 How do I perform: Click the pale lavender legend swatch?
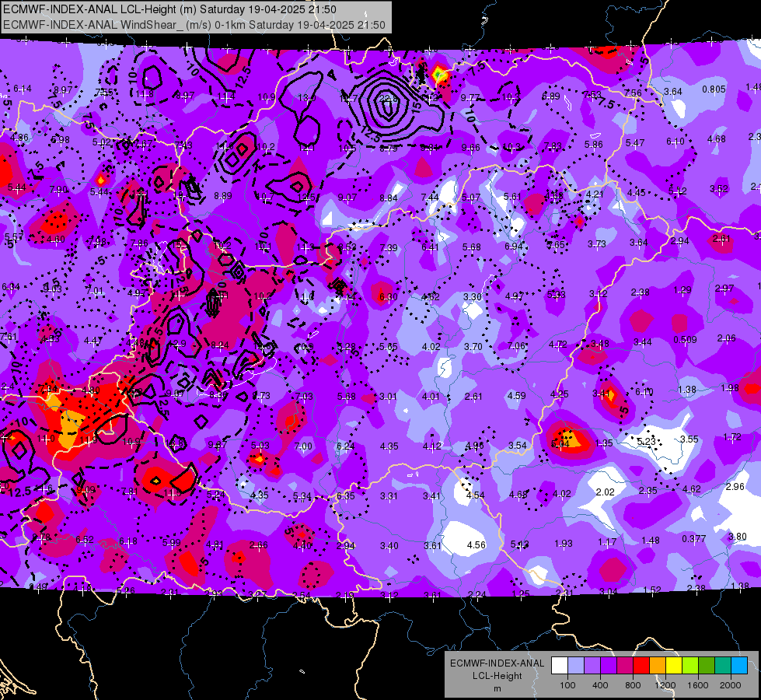(576, 666)
